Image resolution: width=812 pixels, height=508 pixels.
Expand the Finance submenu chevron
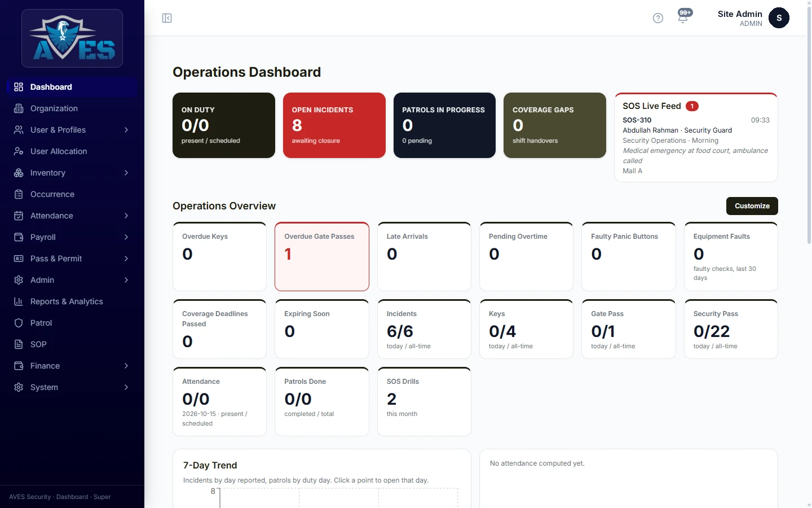pyautogui.click(x=126, y=366)
